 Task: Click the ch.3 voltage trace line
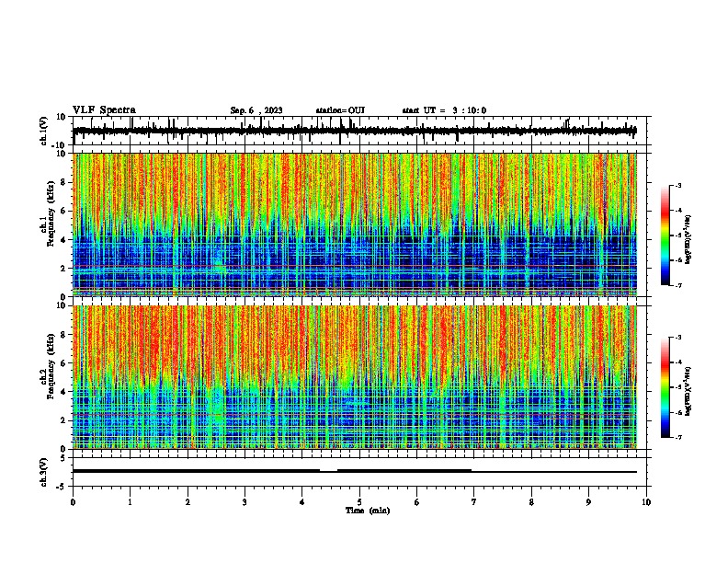click(x=355, y=471)
